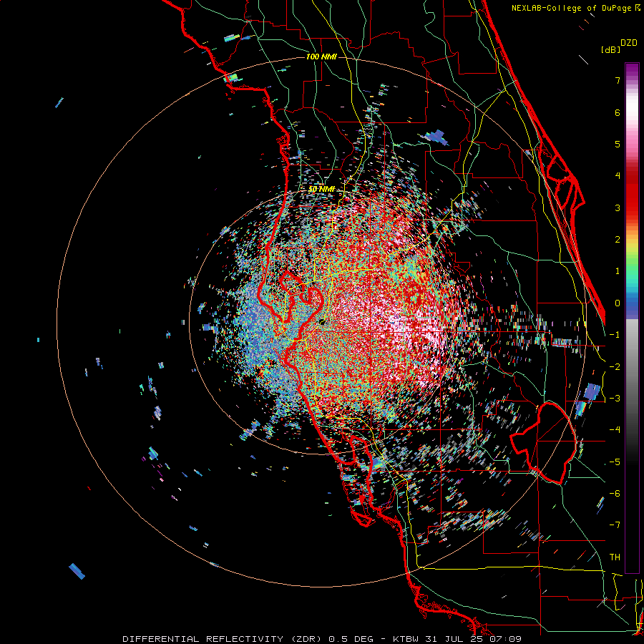644x644 pixels.
Task: Click the 0 value on the color scale
Action: 618,303
